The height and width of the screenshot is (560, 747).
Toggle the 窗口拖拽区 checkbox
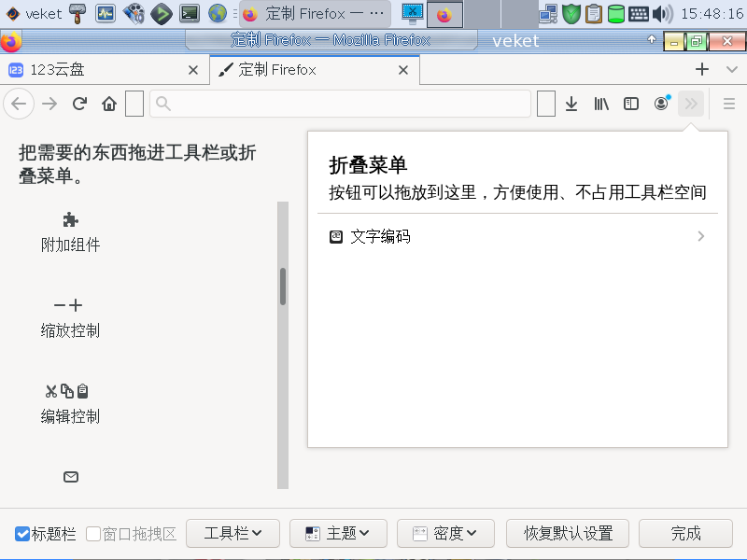(93, 534)
